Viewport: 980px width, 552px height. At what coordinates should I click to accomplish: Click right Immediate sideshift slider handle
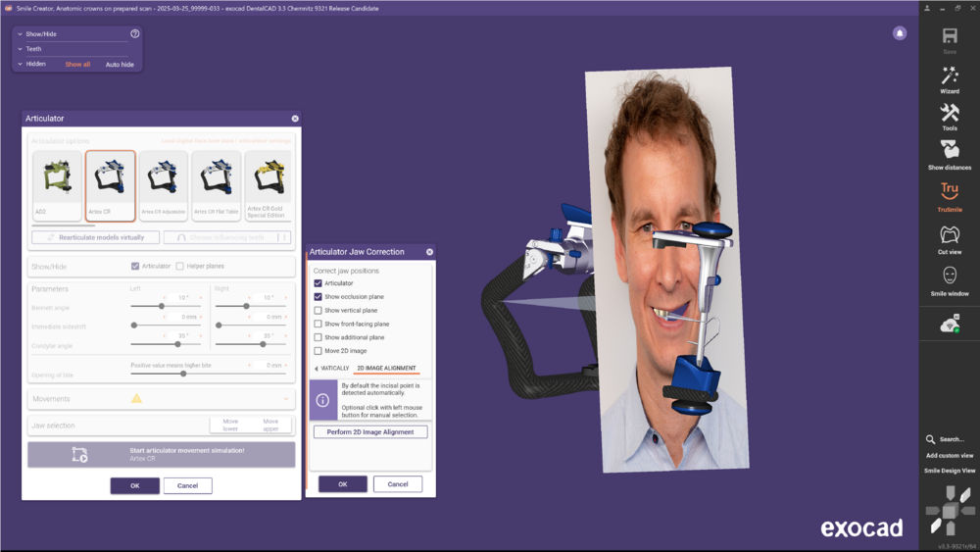[219, 326]
